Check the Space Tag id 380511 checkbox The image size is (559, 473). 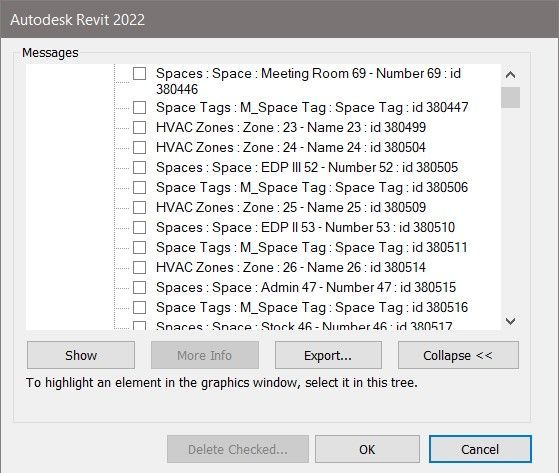(x=139, y=247)
